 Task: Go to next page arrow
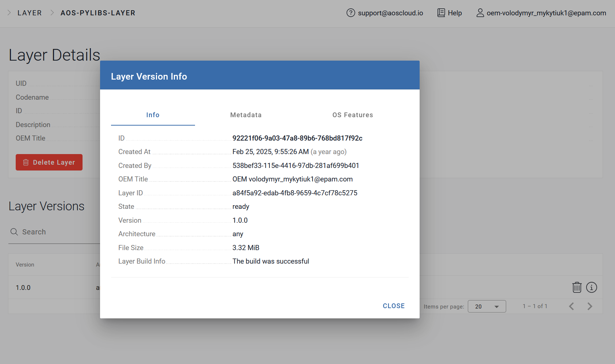(589, 306)
